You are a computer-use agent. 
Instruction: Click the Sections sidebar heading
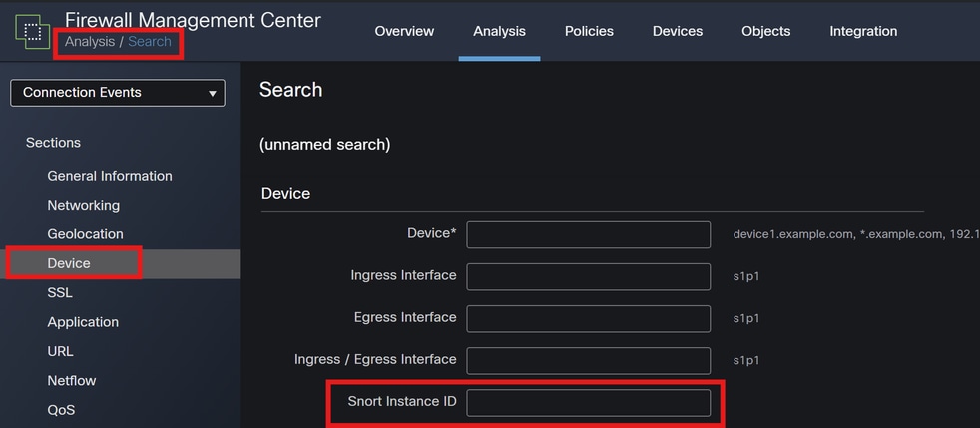(53, 143)
